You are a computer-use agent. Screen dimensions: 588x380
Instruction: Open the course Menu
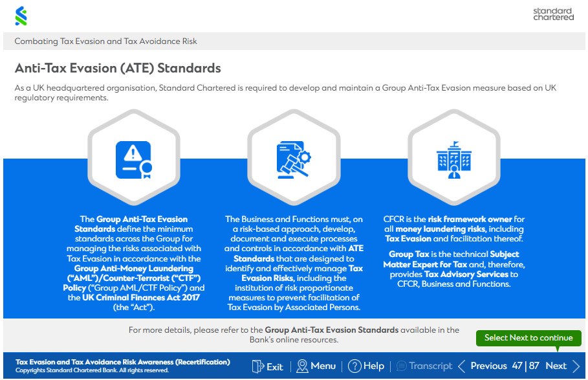[323, 366]
